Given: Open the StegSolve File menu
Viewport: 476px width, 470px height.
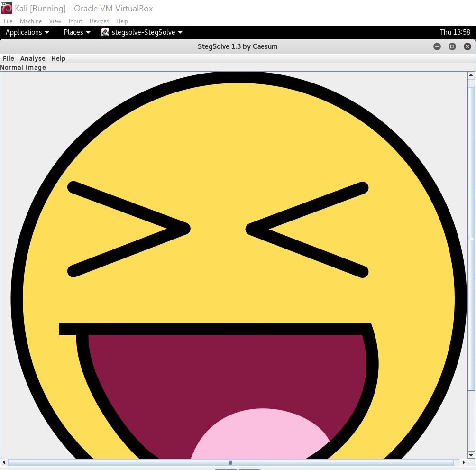Looking at the screenshot, I should 9,58.
